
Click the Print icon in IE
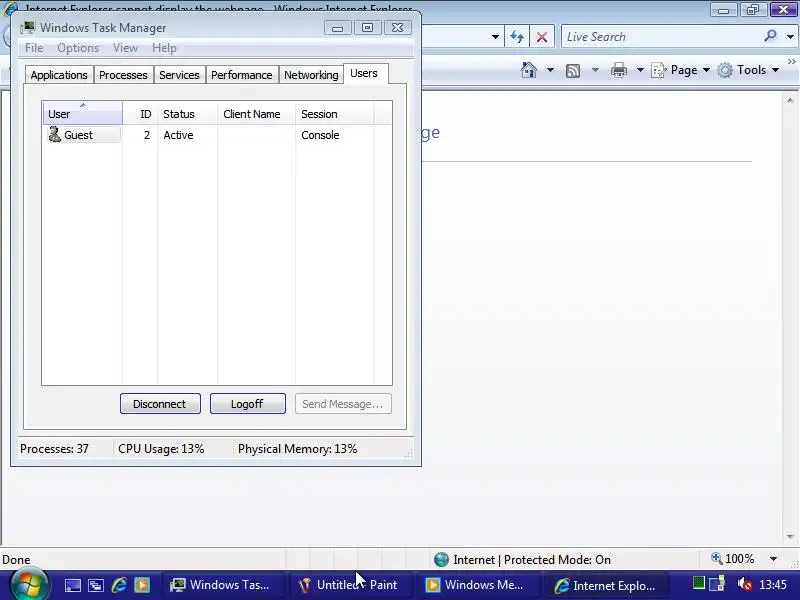click(x=618, y=70)
